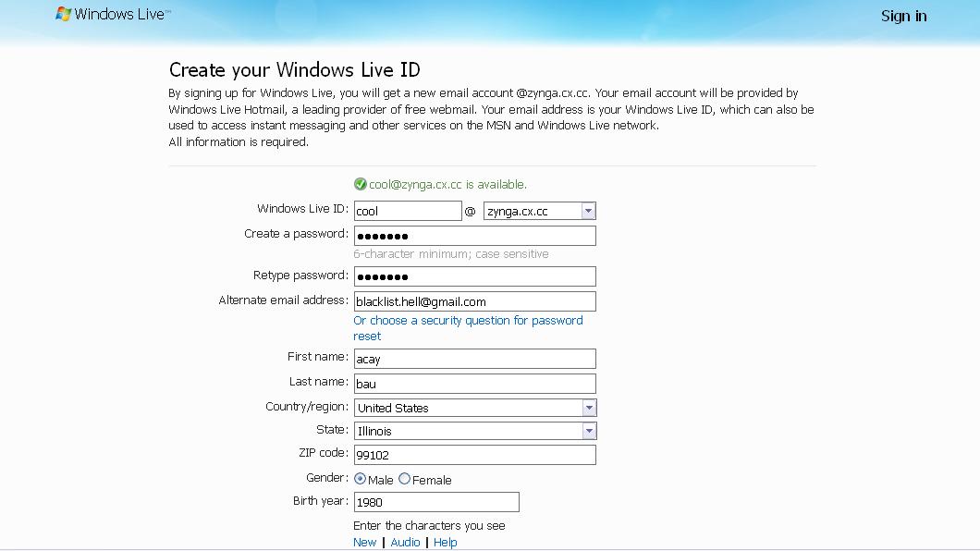
Task: Click the green availability checkmark icon
Action: (360, 184)
